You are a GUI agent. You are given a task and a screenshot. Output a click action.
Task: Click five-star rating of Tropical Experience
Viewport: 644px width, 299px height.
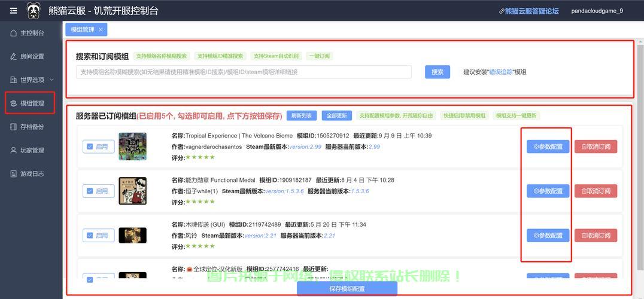(x=200, y=157)
